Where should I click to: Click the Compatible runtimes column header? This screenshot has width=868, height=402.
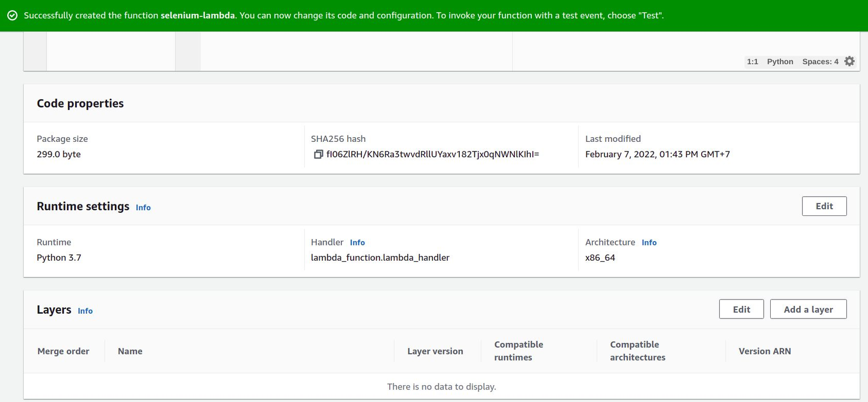tap(518, 351)
